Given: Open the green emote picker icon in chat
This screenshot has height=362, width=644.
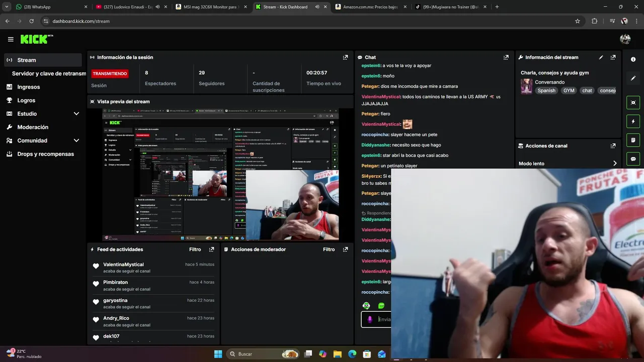Looking at the screenshot, I should (381, 306).
